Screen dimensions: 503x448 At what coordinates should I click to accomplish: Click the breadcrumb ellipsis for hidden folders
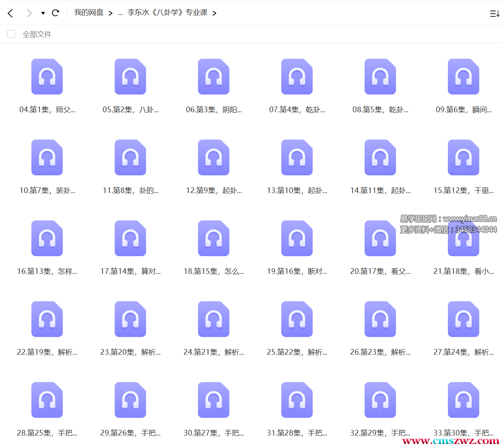pos(120,13)
